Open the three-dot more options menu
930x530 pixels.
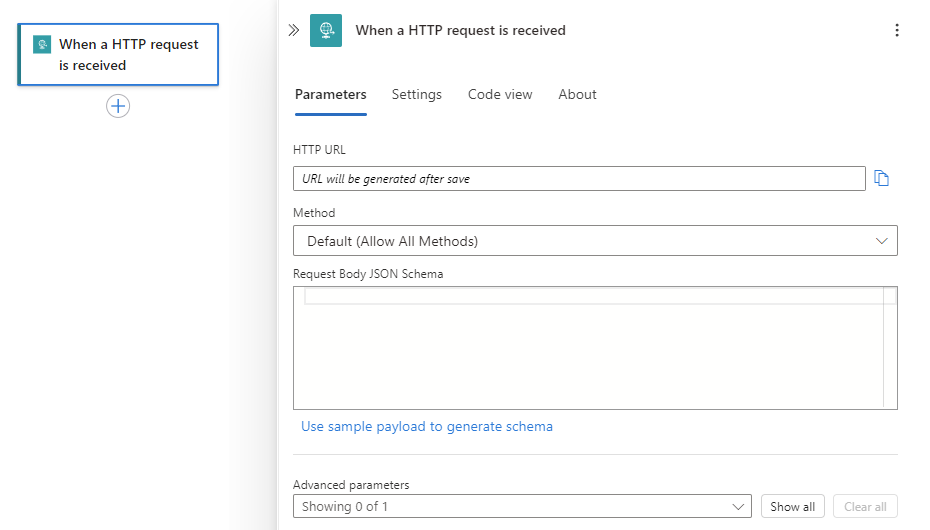(x=896, y=30)
